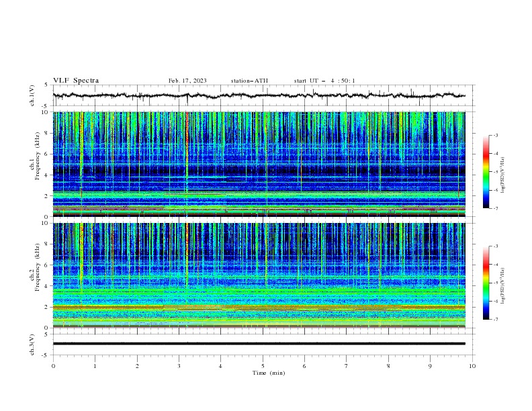Click the "ch.1(V)" axis label
532x411 pixels.
click(32, 95)
